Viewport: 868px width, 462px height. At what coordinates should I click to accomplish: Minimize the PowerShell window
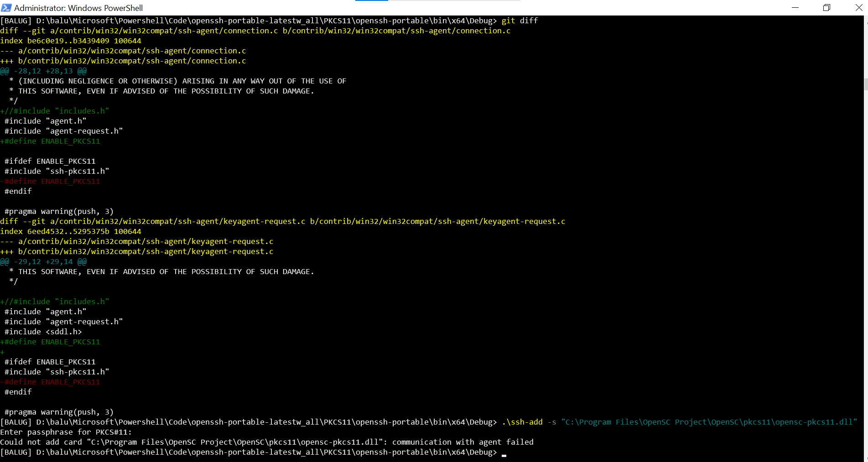click(795, 8)
